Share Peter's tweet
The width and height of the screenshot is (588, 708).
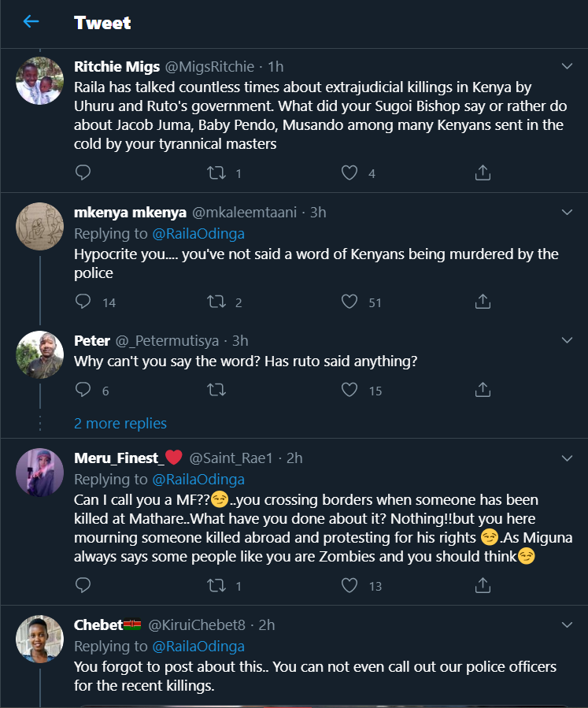tap(483, 390)
